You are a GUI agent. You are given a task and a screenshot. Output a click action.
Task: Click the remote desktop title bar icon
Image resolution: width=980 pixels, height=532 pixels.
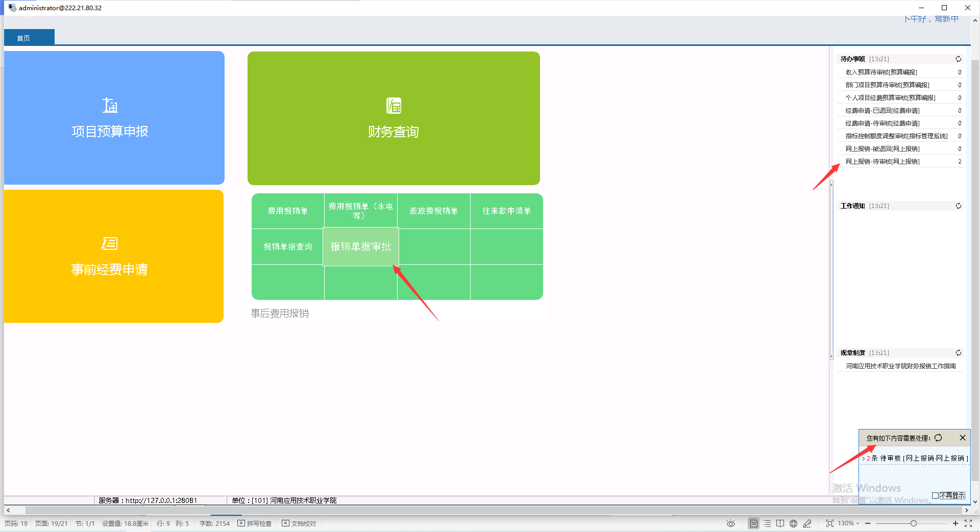(12, 8)
